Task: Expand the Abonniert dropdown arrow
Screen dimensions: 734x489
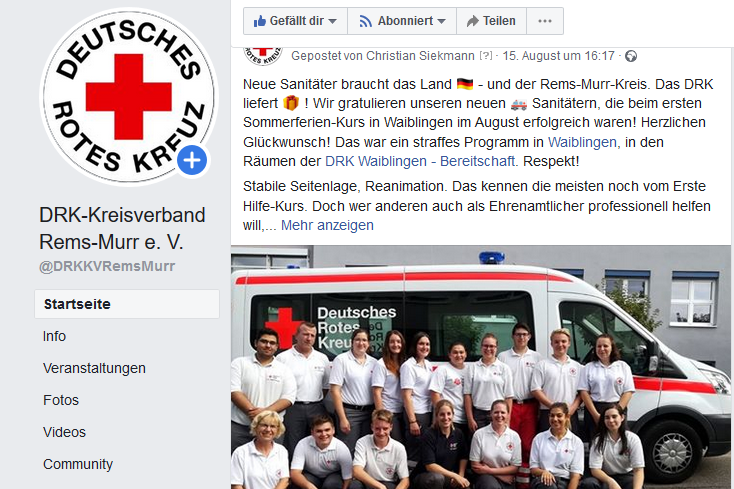Action: click(x=441, y=22)
